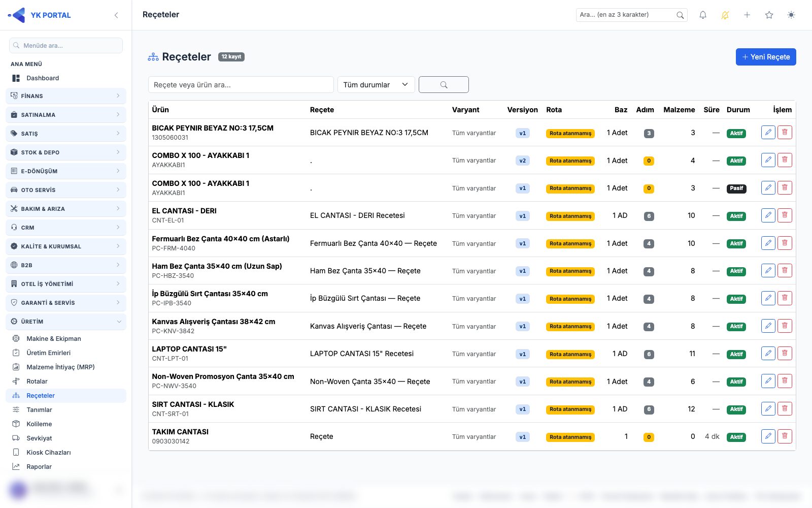The image size is (812, 508).
Task: Open the notifications bell icon
Action: point(703,15)
